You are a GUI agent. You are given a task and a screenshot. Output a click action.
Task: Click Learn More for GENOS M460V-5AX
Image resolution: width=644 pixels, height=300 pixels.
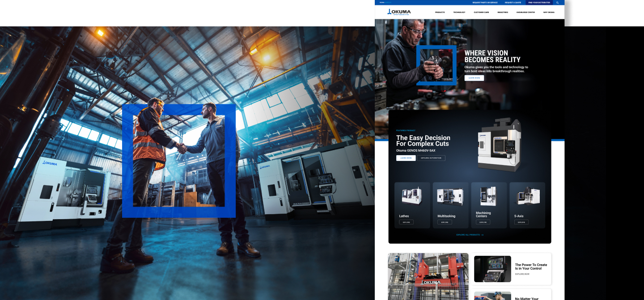pyautogui.click(x=406, y=158)
